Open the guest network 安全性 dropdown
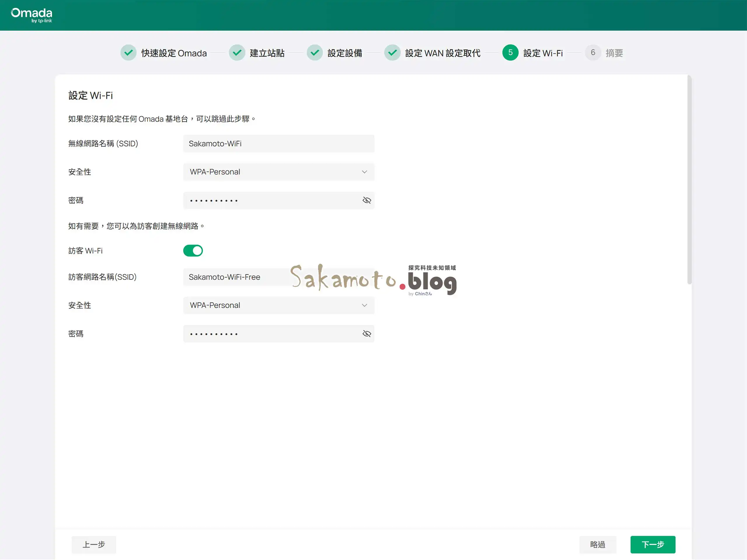 point(278,305)
